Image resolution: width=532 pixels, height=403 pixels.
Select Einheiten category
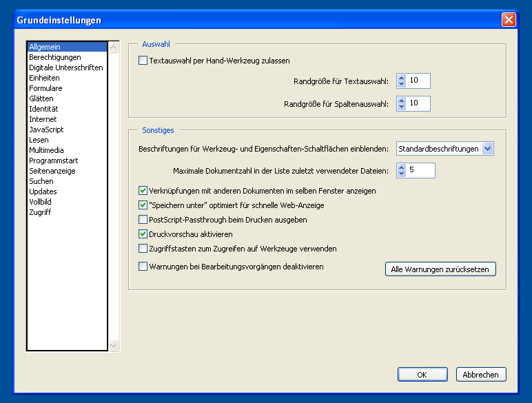point(67,78)
